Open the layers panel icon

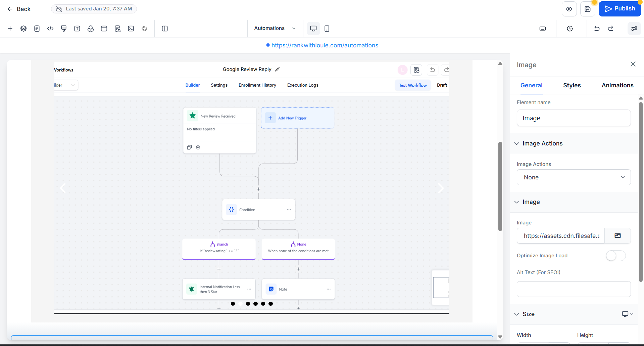pyautogui.click(x=23, y=29)
